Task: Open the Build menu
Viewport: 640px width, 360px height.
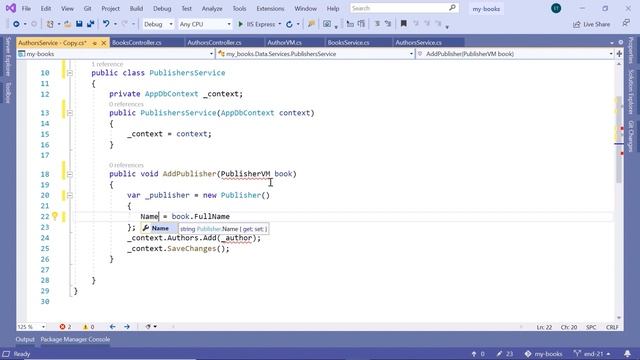Action: point(136,9)
